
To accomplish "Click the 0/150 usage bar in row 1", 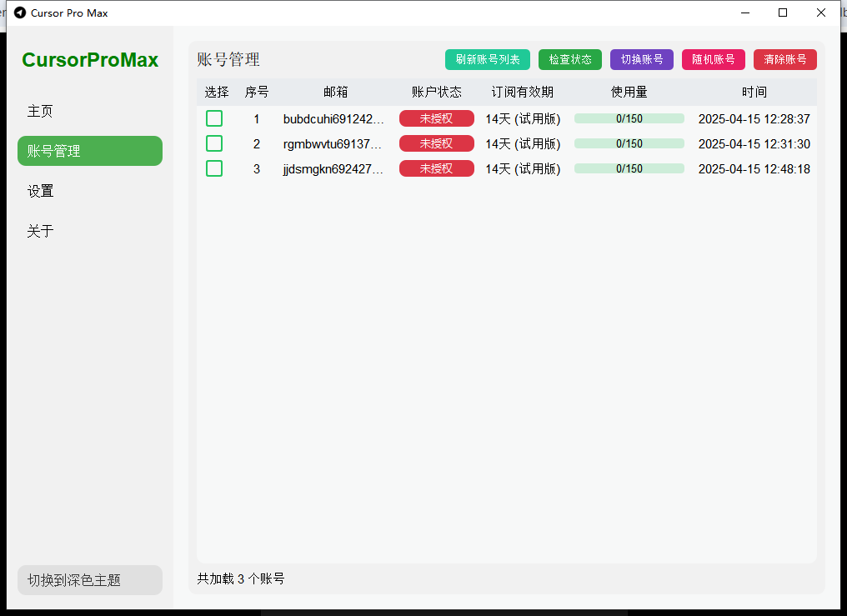I will [x=629, y=118].
